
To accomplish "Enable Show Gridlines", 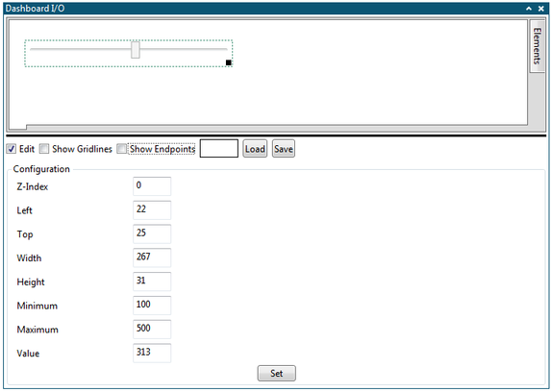I will coord(44,149).
